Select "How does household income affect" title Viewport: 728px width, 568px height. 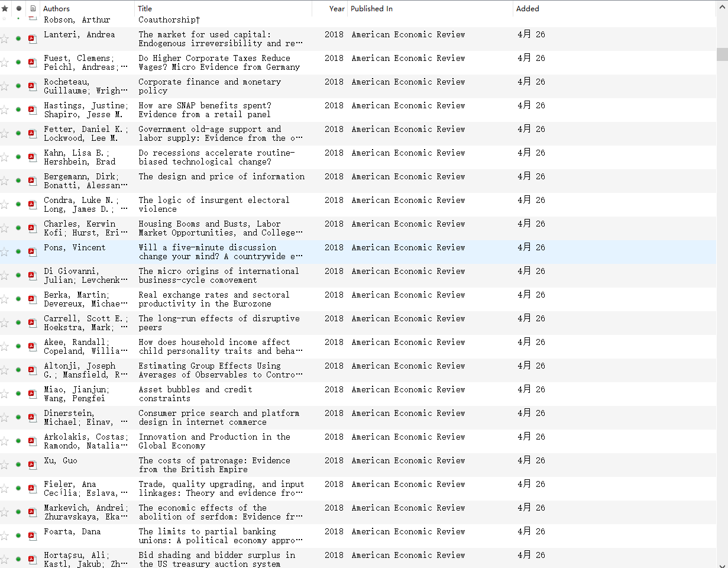pyautogui.click(x=221, y=347)
